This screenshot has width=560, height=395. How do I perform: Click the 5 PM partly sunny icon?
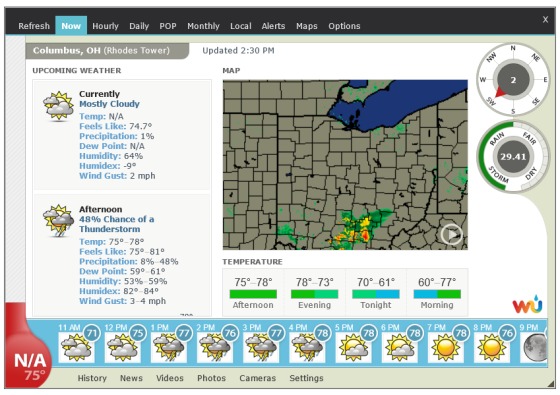pos(353,347)
